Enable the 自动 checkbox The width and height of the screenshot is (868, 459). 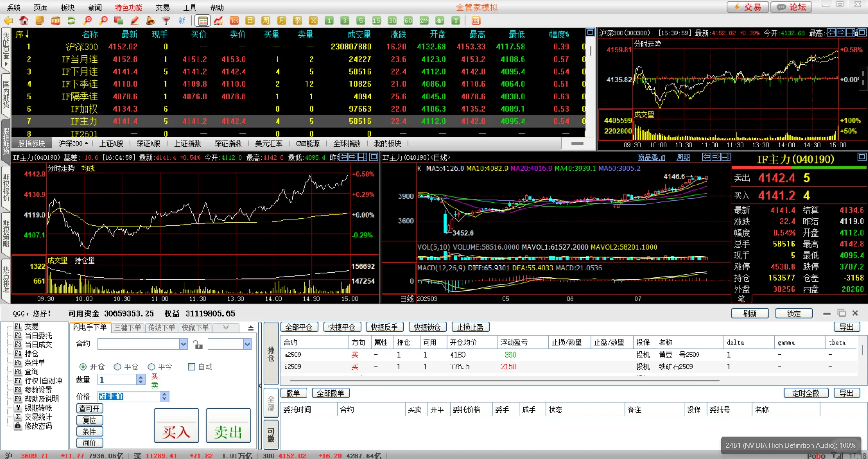[191, 367]
